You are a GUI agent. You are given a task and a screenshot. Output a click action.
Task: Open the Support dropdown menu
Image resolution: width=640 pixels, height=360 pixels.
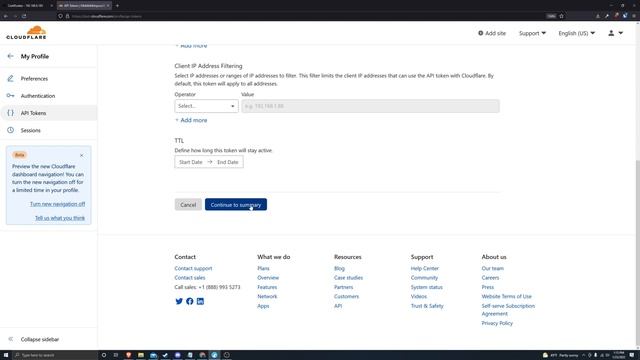[532, 33]
